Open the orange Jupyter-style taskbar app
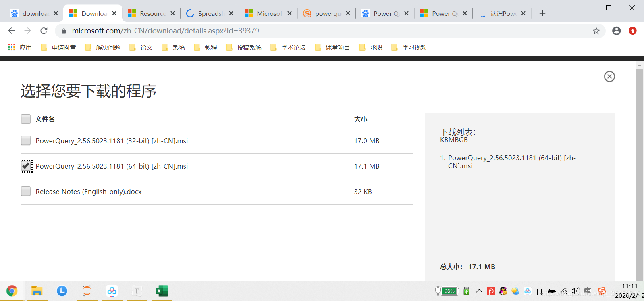The height and width of the screenshot is (301, 644). click(87, 291)
